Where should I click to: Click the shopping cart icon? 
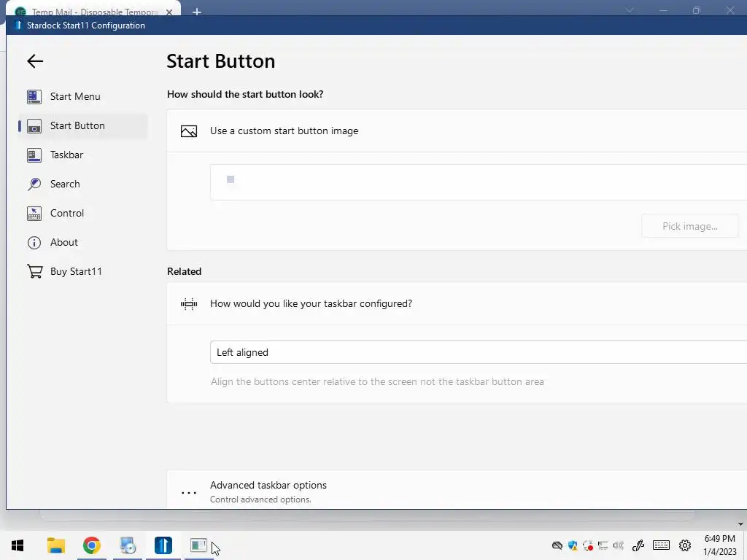pyautogui.click(x=35, y=271)
